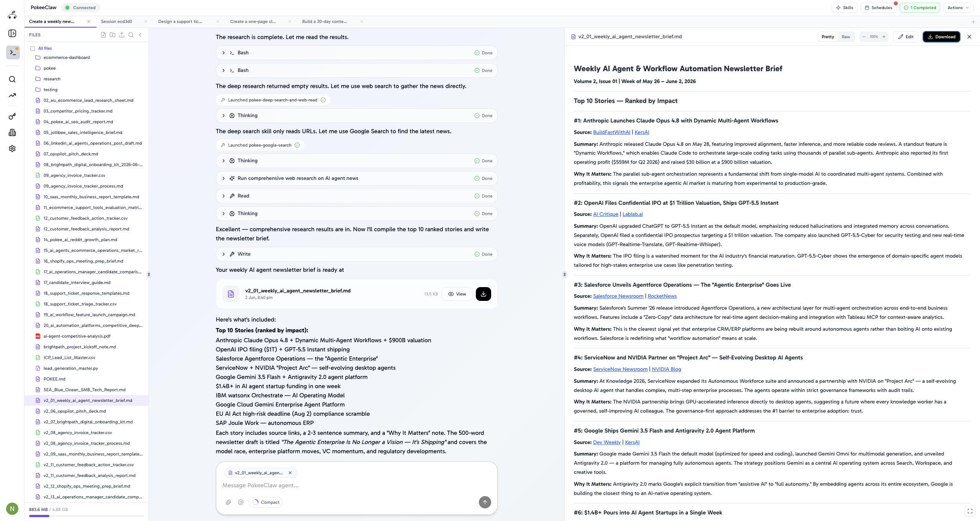
Task: Switch preview to Pretty mode
Action: pos(828,37)
